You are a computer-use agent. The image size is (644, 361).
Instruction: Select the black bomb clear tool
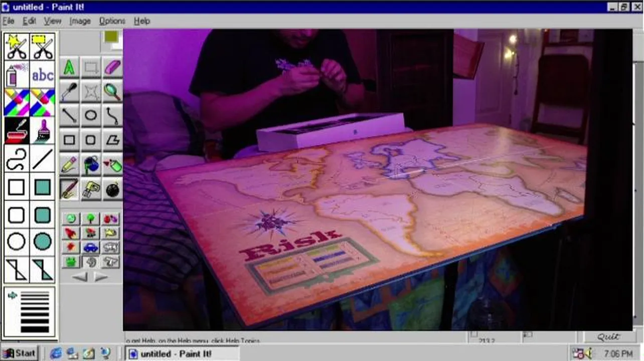(x=112, y=190)
